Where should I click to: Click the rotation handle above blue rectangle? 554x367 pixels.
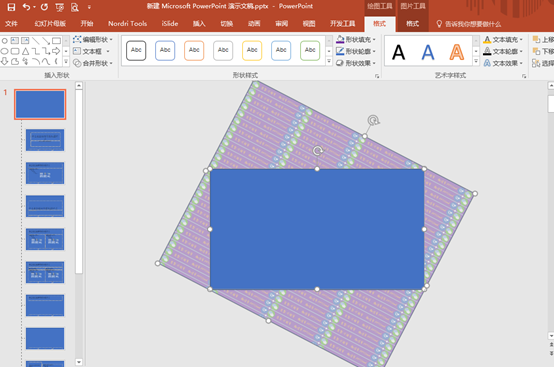coord(317,151)
